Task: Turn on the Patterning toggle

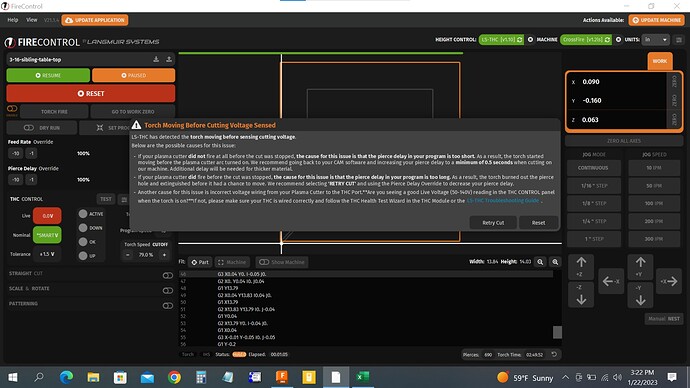Action: [x=168, y=305]
